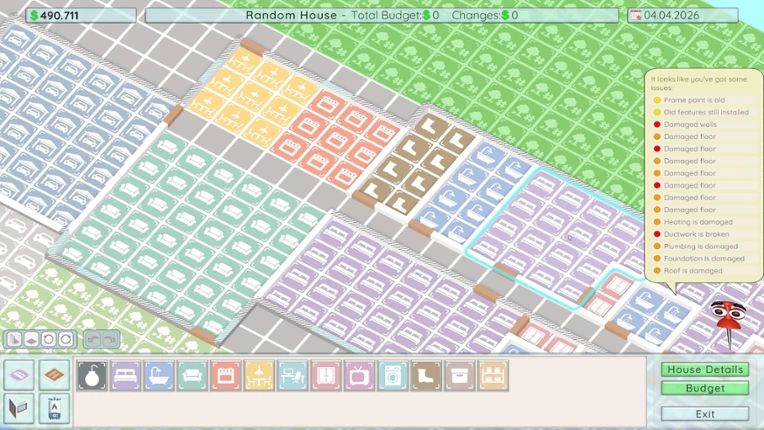Click the calendar date 04.04.2026
The height and width of the screenshot is (430, 764).
coord(683,15)
